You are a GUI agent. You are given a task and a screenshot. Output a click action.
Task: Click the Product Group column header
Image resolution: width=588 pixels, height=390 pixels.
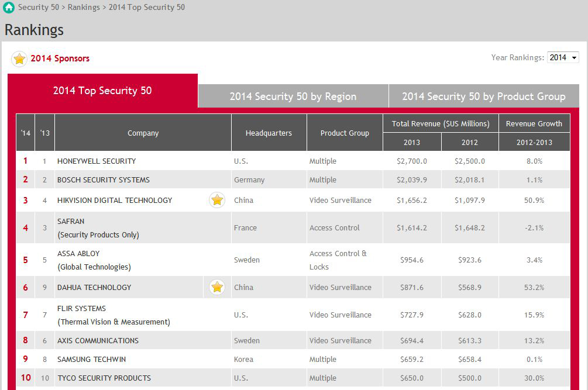pyautogui.click(x=345, y=133)
